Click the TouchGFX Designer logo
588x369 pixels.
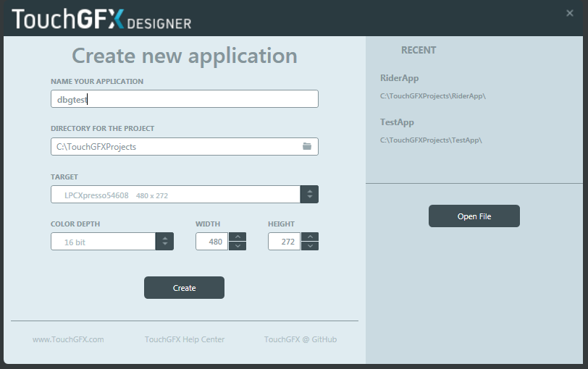101,19
